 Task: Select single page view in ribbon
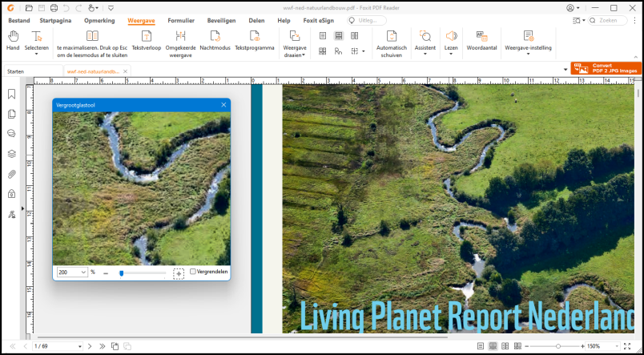click(323, 36)
